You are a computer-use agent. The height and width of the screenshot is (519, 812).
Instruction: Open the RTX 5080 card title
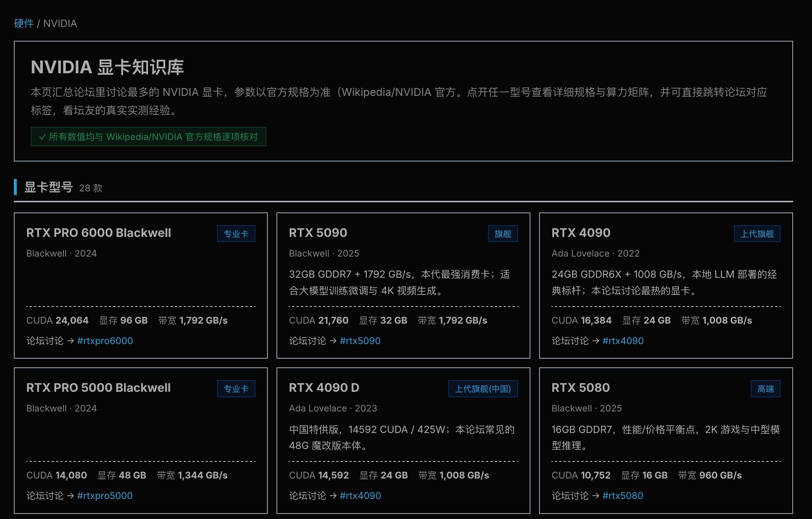(581, 387)
